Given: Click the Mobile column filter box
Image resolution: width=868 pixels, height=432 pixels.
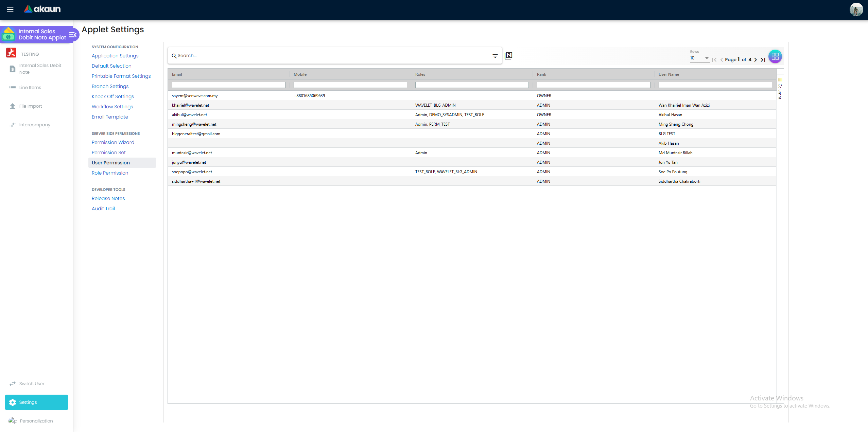Looking at the screenshot, I should pyautogui.click(x=350, y=85).
